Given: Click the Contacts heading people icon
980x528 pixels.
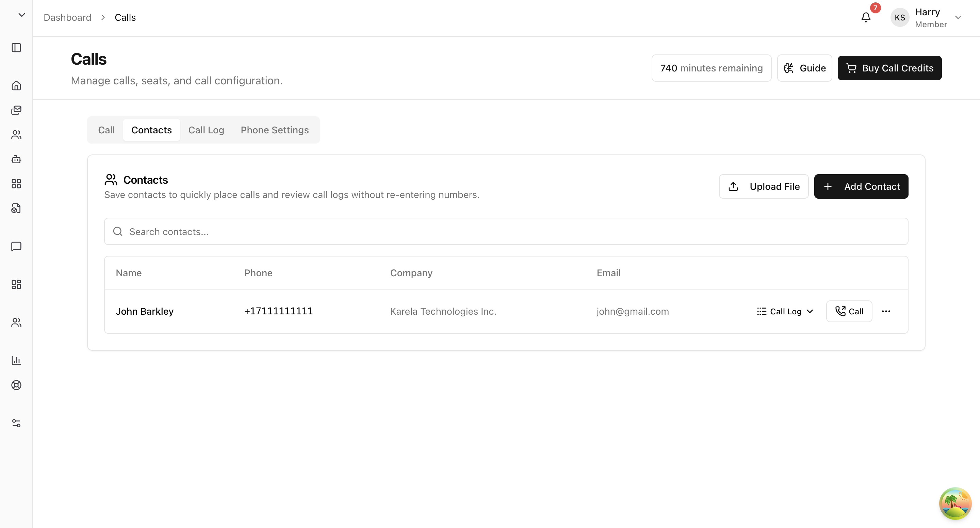Looking at the screenshot, I should (111, 180).
